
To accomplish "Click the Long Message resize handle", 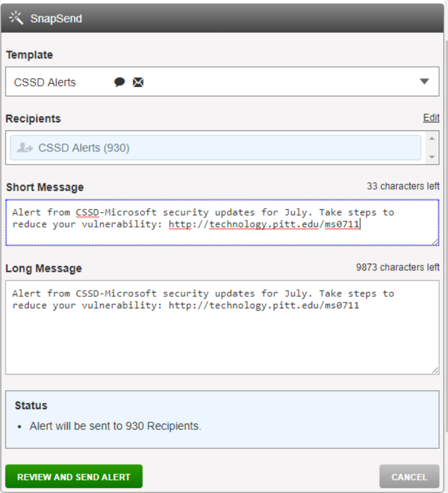I will pyautogui.click(x=435, y=370).
